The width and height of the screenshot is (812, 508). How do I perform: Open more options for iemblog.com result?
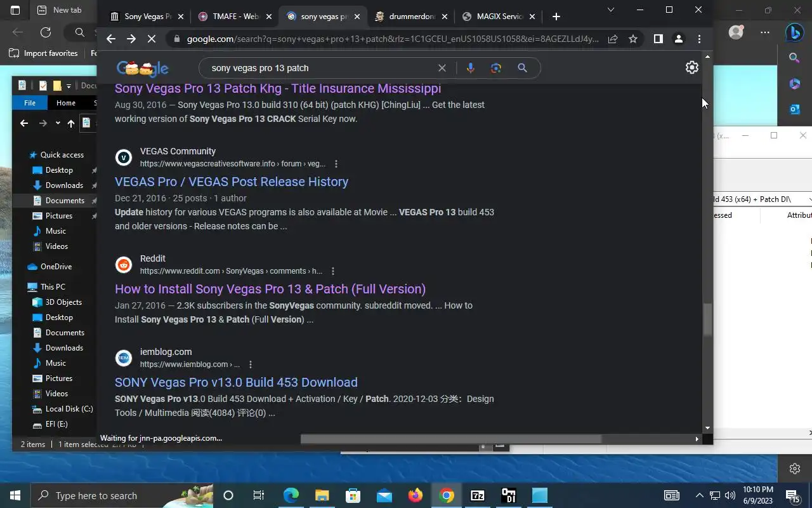pyautogui.click(x=251, y=364)
